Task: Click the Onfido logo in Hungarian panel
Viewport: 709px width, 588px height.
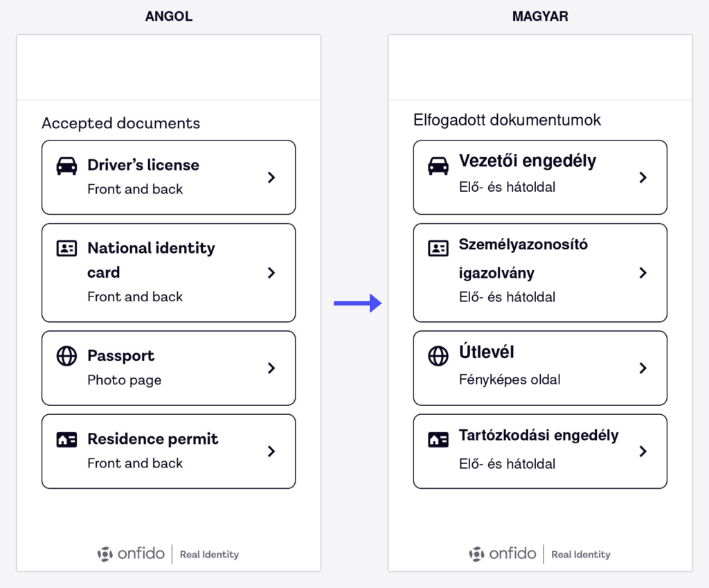Action: coord(503,553)
